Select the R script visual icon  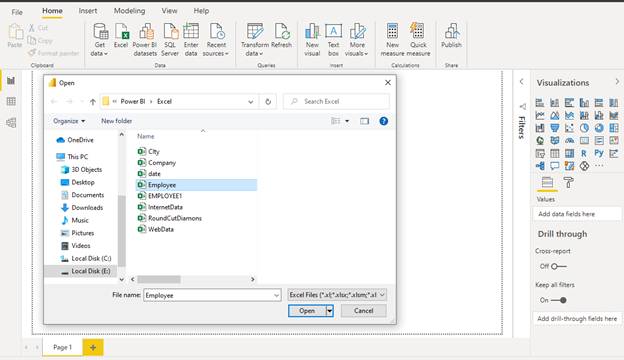pos(584,153)
